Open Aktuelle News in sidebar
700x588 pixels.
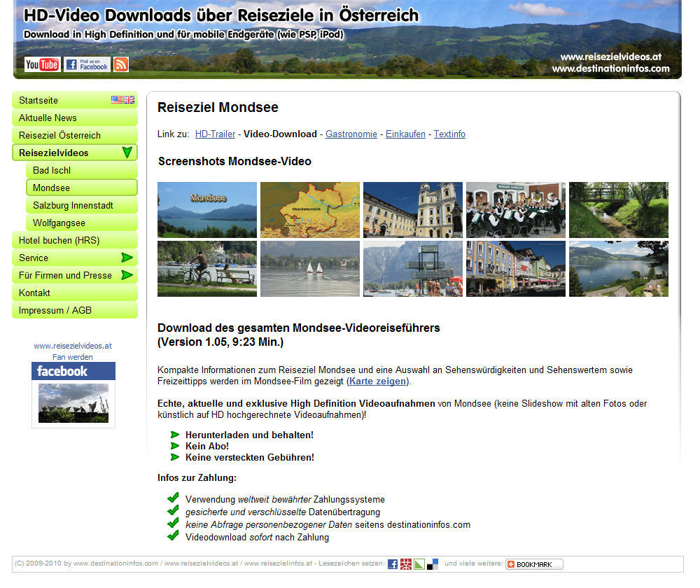click(48, 118)
